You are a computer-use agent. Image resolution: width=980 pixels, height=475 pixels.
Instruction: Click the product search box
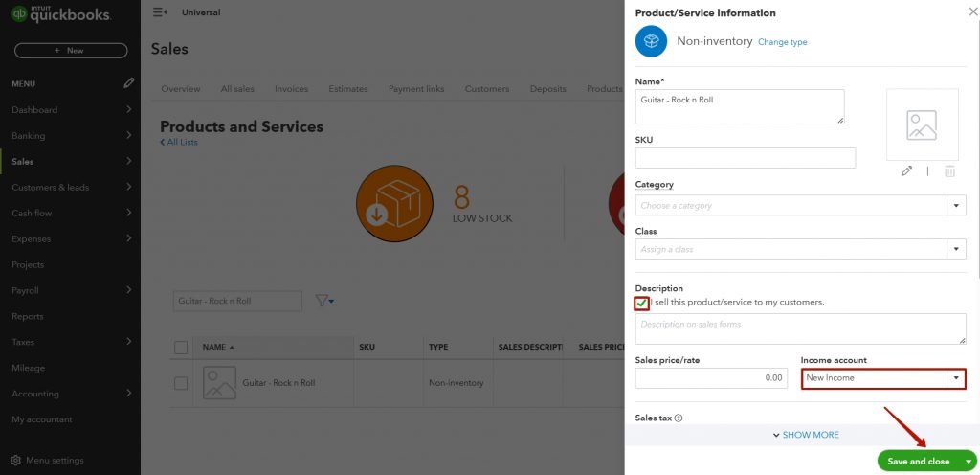tap(237, 301)
